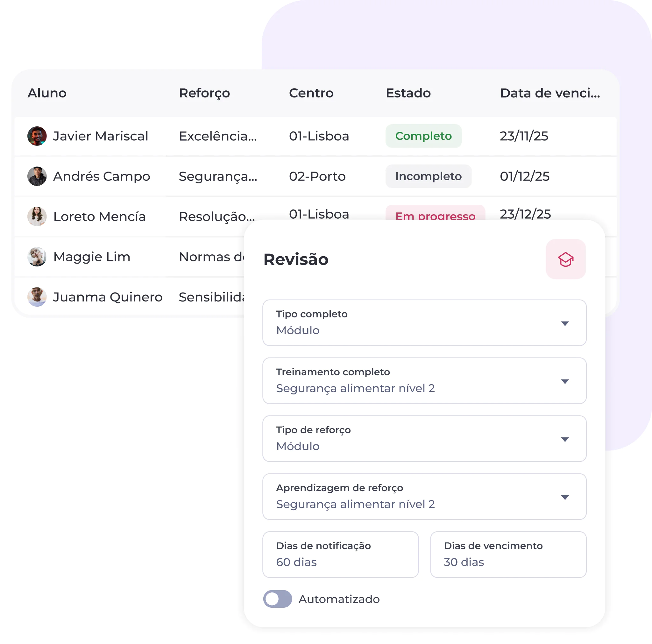This screenshot has width=652, height=644.
Task: Click 01-Lisboa in Javier Mariscal's row
Action: pyautogui.click(x=319, y=136)
